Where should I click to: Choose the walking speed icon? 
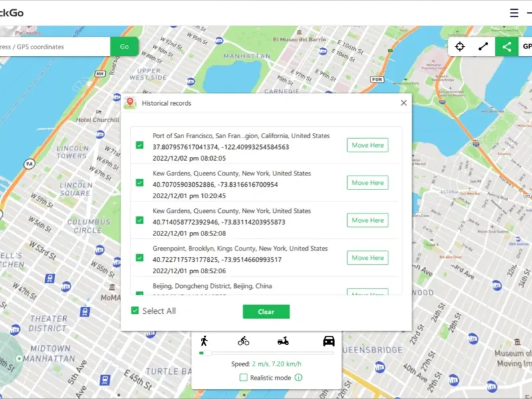pos(204,341)
